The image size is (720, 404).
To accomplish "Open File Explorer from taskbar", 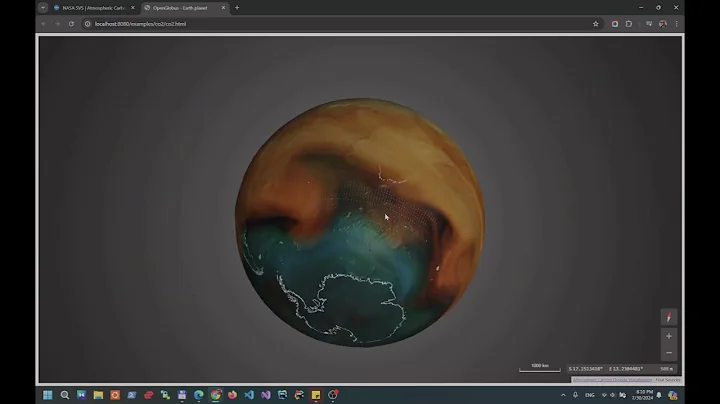I will pyautogui.click(x=98, y=395).
